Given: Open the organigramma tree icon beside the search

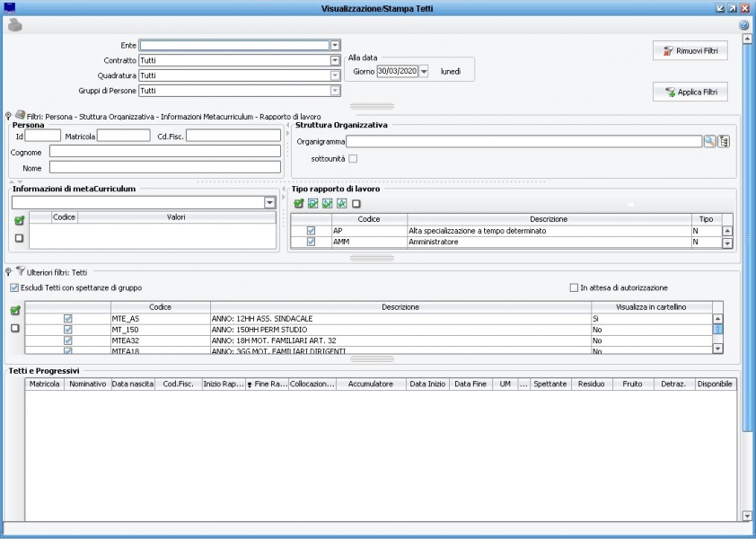Looking at the screenshot, I should 724,141.
